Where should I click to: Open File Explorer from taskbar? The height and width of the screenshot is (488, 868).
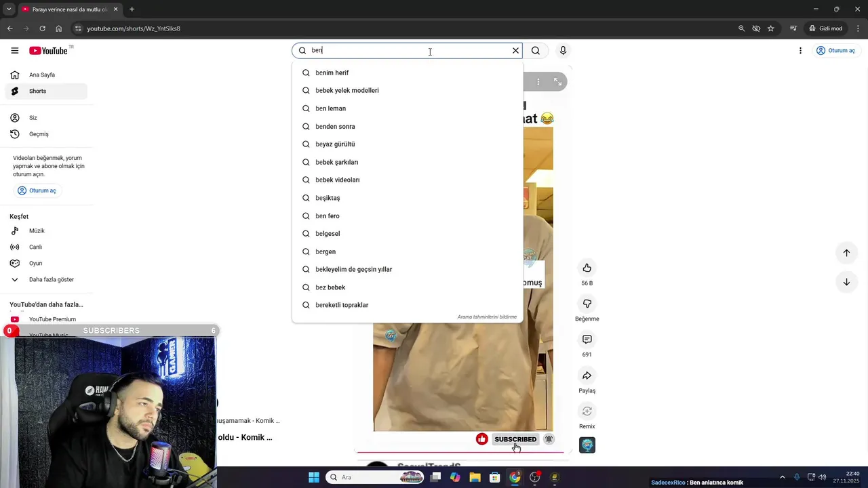(475, 477)
